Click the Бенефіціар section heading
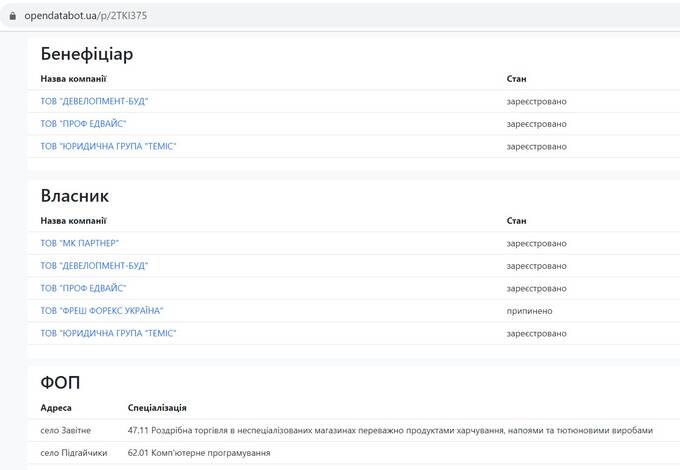Viewport: 680px width, 470px height. coord(87,54)
